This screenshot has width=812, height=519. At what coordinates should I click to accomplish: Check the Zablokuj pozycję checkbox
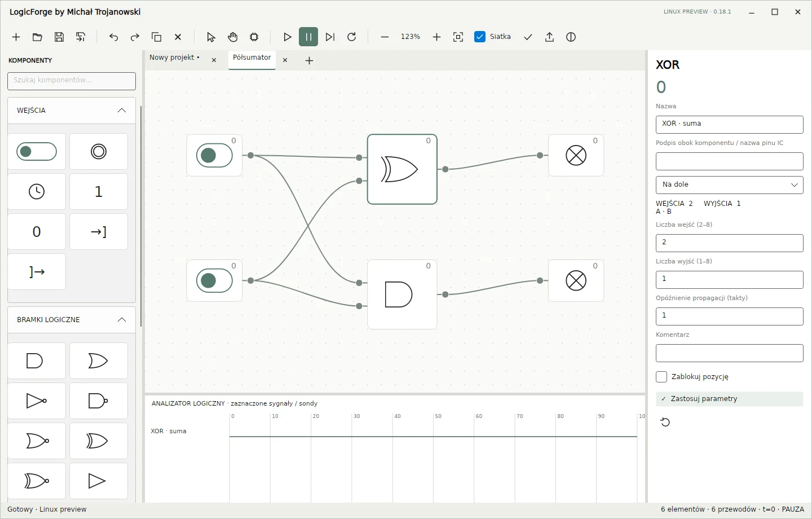[662, 377]
